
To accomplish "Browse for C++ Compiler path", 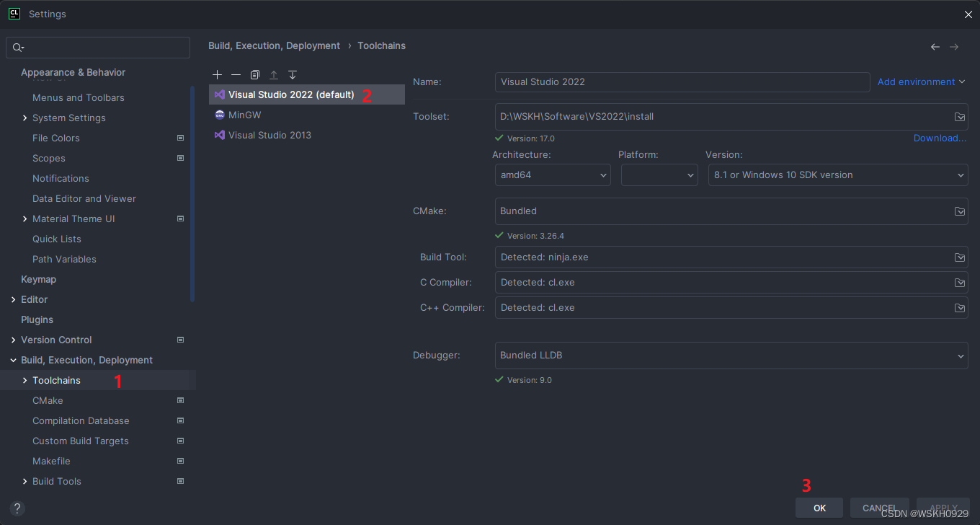I will click(x=960, y=308).
